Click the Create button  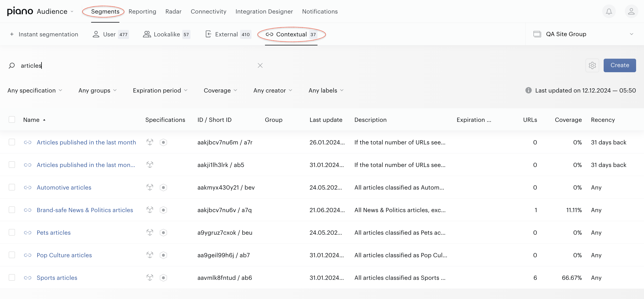[x=620, y=65]
